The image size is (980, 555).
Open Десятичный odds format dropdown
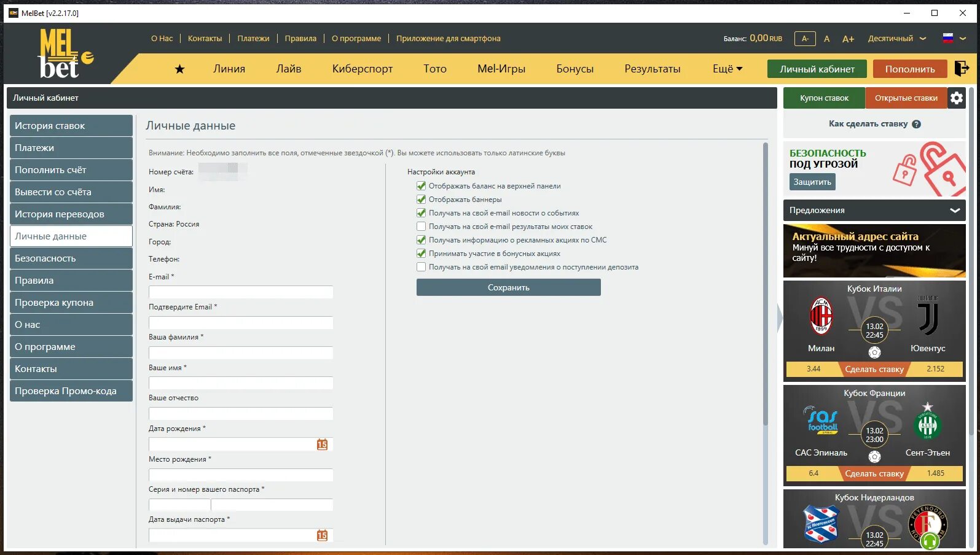pos(896,39)
